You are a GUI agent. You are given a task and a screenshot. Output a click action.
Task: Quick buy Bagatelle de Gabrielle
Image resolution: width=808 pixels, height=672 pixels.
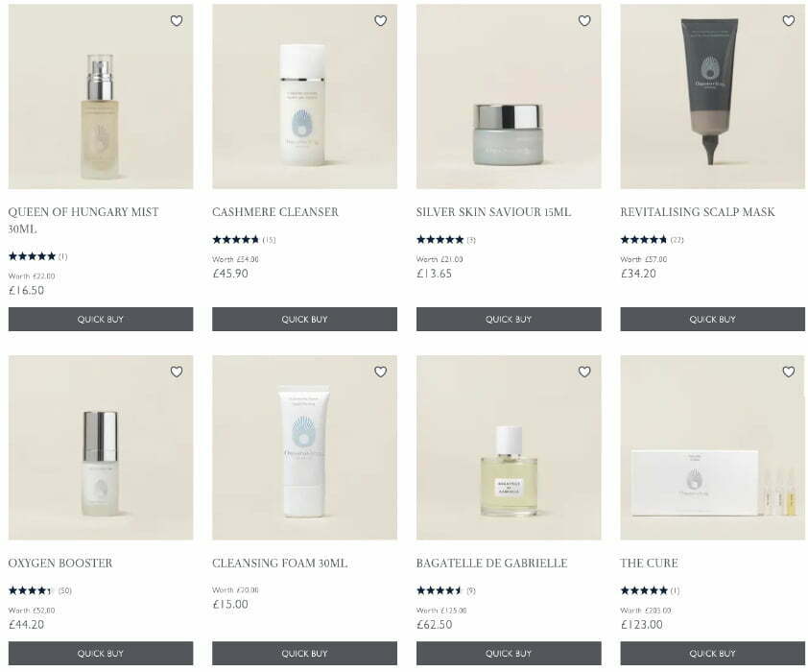(x=509, y=653)
